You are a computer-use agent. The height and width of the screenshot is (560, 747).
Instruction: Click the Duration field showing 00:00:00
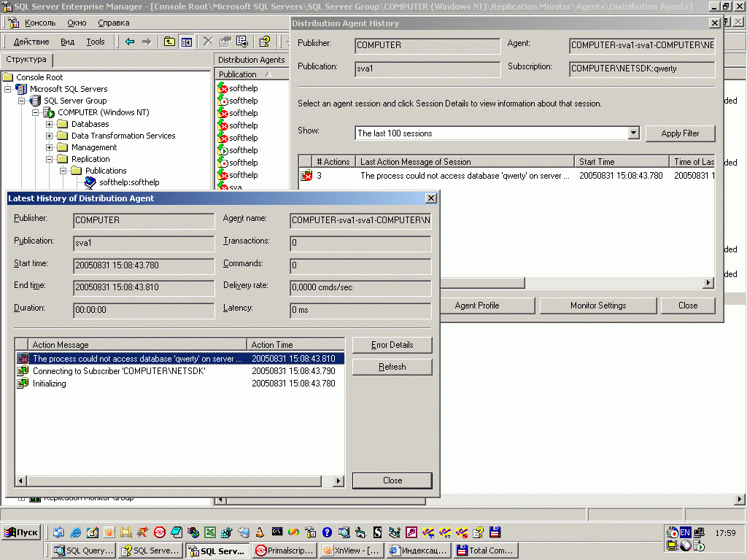coord(144,310)
